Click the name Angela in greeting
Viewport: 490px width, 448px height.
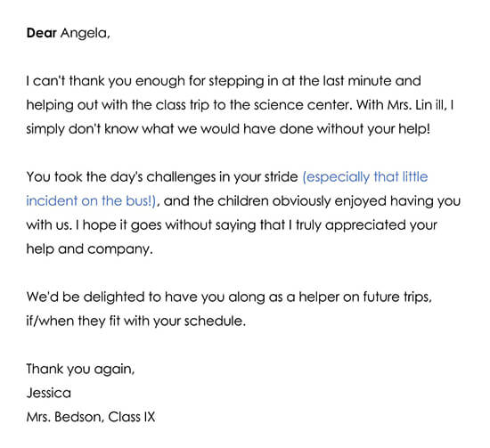85,34
